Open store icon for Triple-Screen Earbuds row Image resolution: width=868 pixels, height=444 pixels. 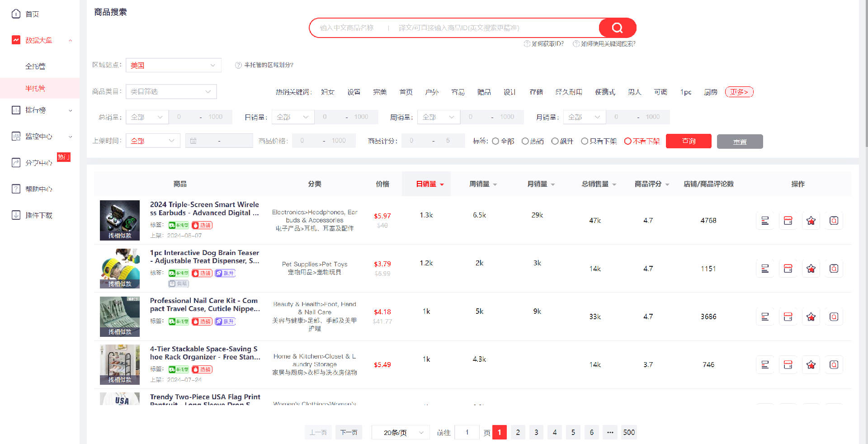coord(788,221)
